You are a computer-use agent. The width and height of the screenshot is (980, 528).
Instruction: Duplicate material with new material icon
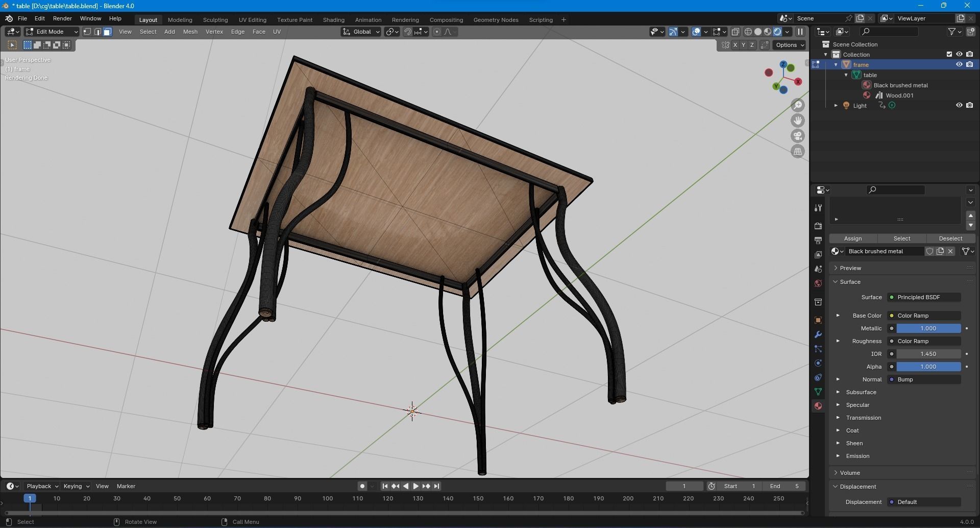[940, 251]
